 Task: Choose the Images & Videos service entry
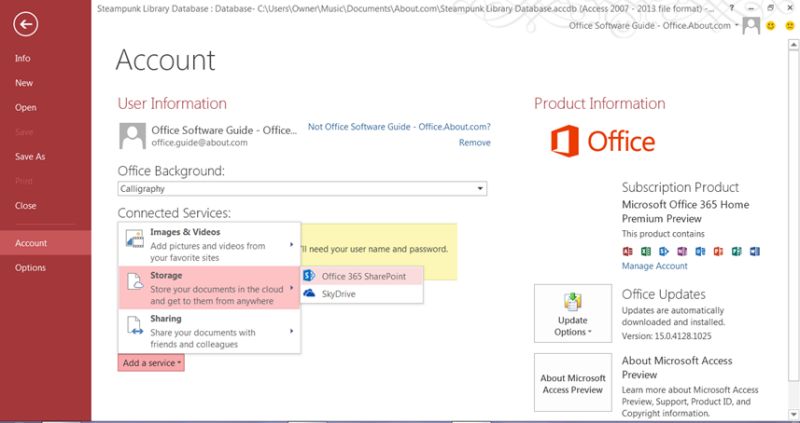coord(209,244)
